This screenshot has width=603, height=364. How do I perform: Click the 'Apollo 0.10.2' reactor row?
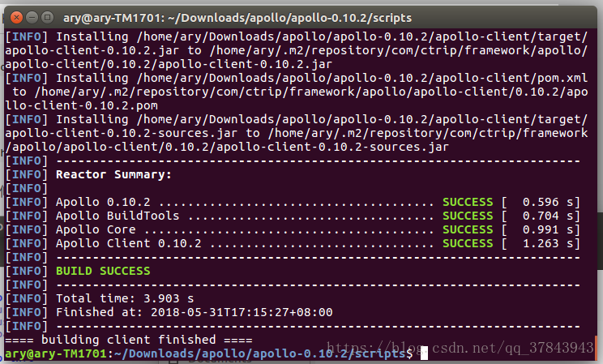(x=293, y=203)
